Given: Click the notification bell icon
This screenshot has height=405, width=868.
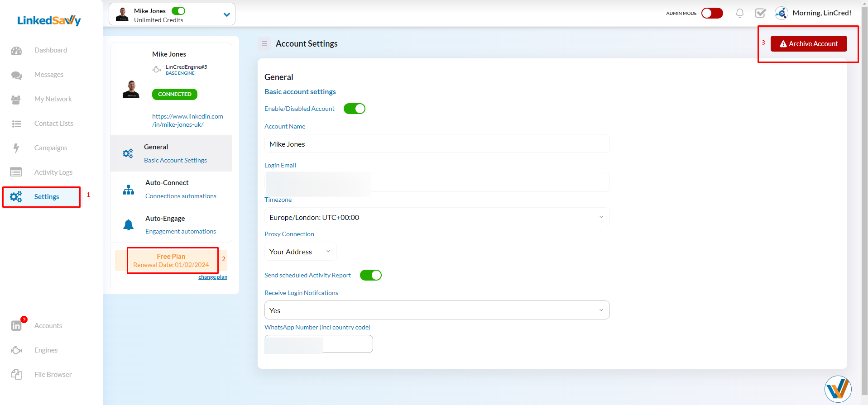Looking at the screenshot, I should [x=740, y=13].
